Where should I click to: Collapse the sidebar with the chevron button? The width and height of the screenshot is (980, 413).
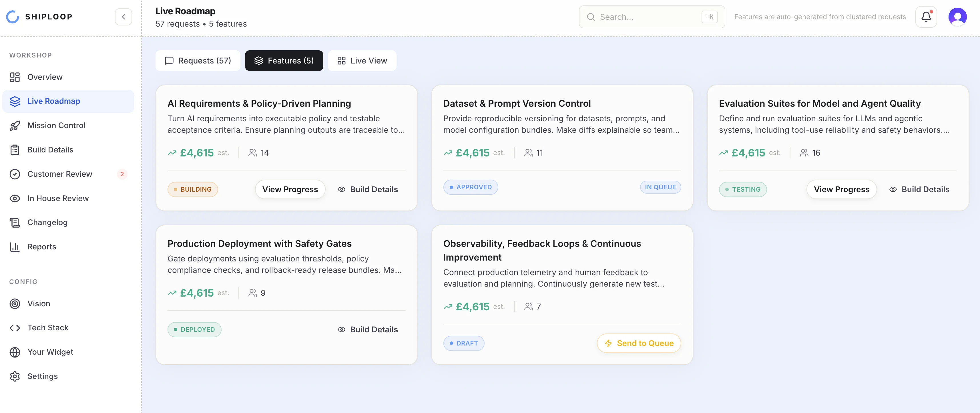coord(123,16)
